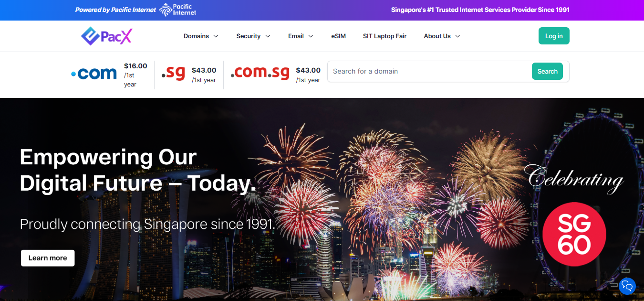
Task: Expand the Domains dropdown menu
Action: point(201,36)
